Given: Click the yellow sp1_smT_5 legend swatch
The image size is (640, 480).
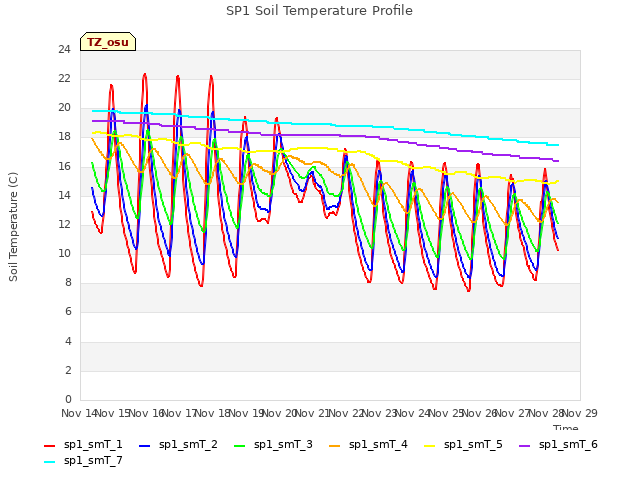Looking at the screenshot, I should click(x=429, y=446).
